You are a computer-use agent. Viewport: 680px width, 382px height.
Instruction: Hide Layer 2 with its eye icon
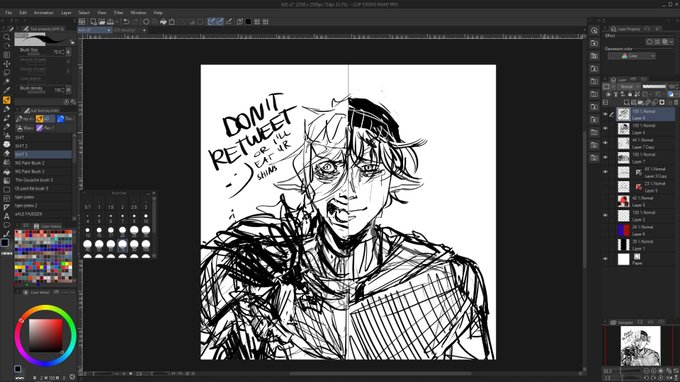605,215
